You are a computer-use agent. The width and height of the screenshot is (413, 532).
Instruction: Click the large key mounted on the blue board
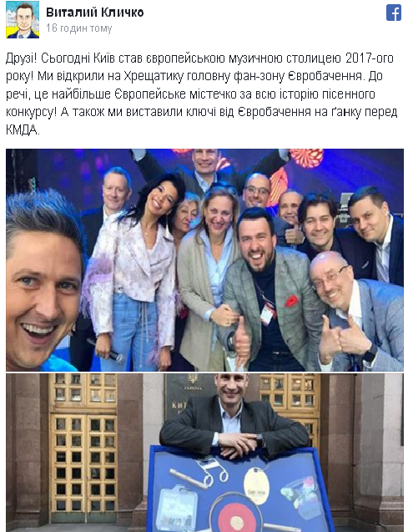(x=199, y=474)
